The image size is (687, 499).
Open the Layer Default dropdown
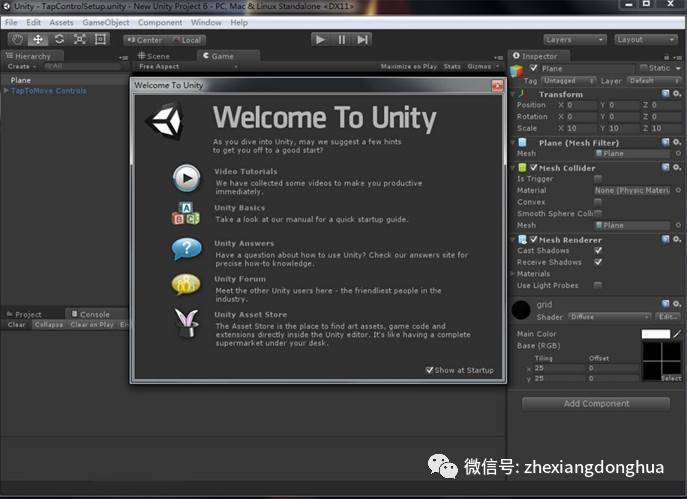coord(655,81)
